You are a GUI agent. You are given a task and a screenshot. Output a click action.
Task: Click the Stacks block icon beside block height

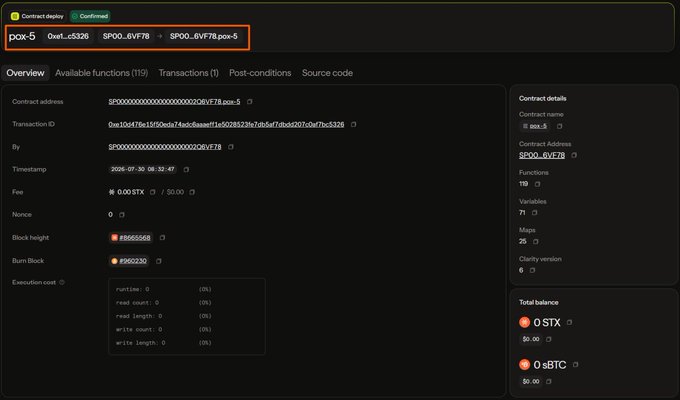[114, 238]
